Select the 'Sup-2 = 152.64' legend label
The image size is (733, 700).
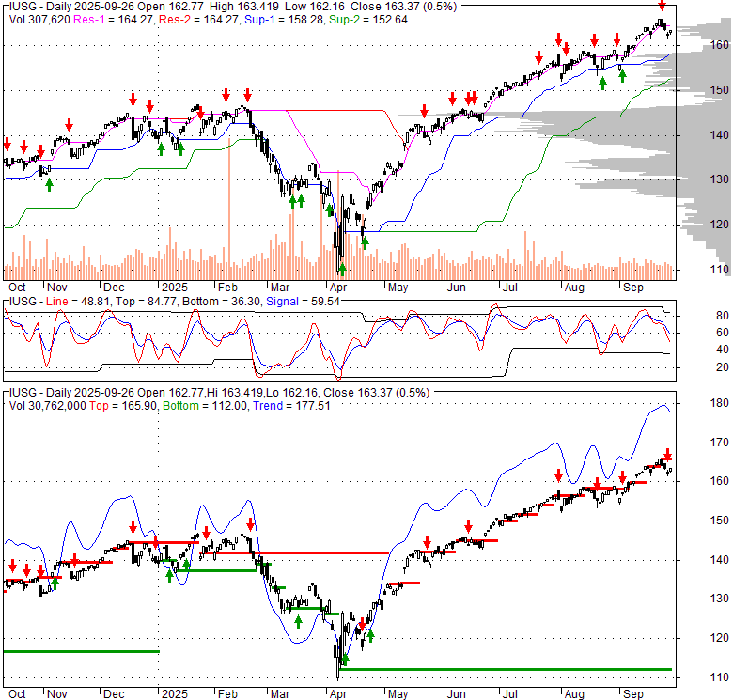(x=368, y=20)
